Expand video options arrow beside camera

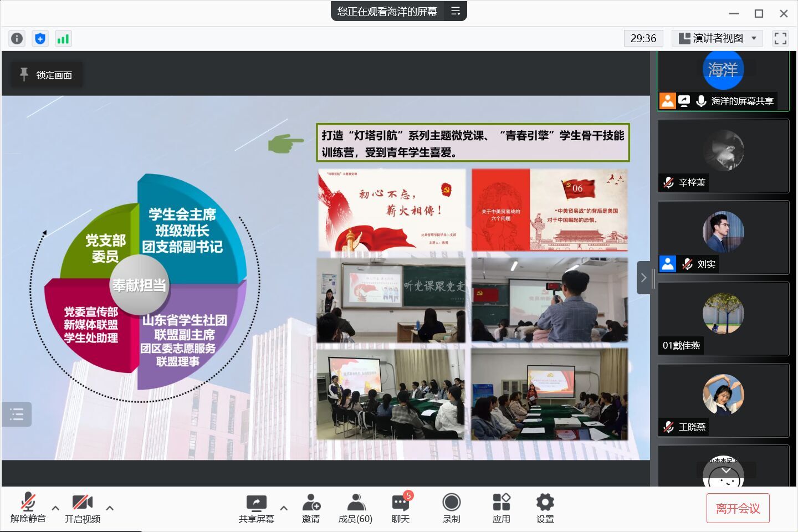point(110,508)
